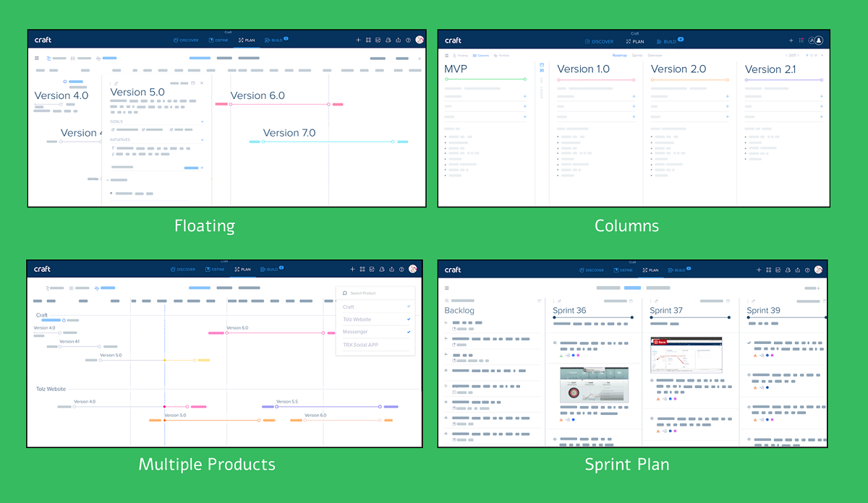Add an initiative in Version 5.0 popup
Screen dimensions: 868x503
pyautogui.click(x=202, y=139)
